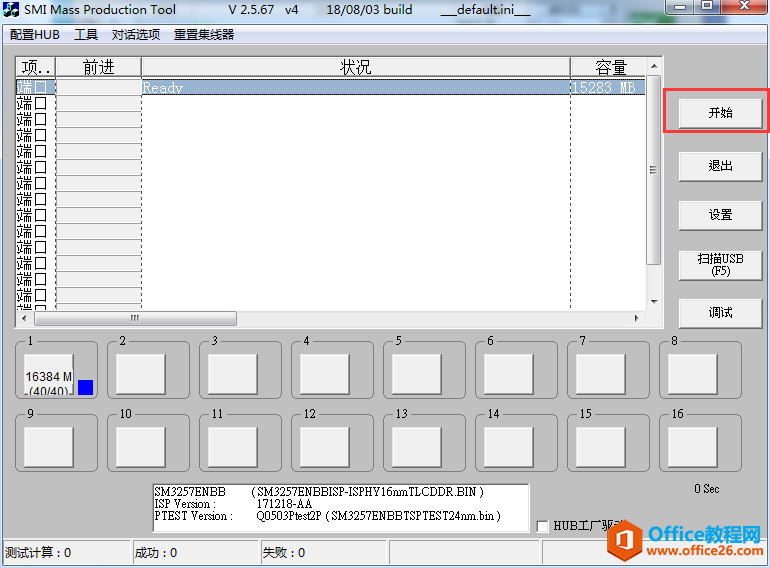
Task: Select empty port slot 9
Action: pyautogui.click(x=49, y=447)
